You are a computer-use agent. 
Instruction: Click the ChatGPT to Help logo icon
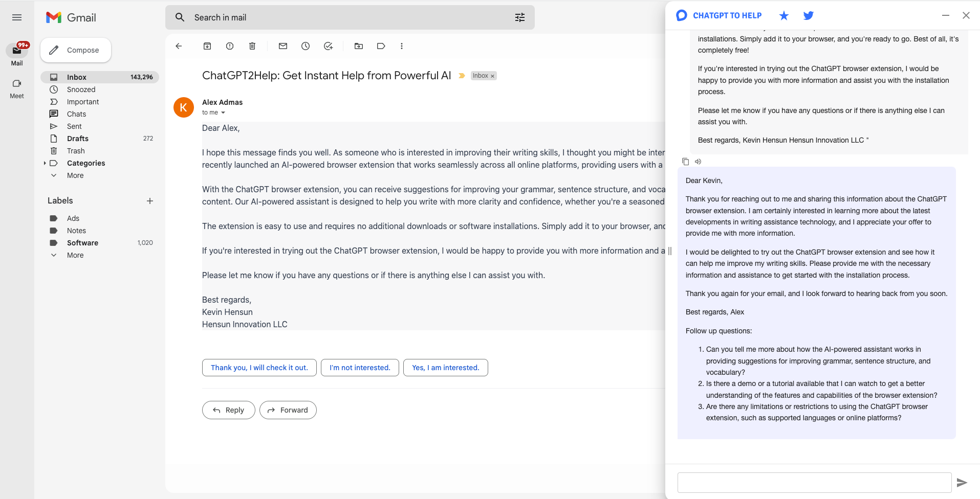(682, 15)
